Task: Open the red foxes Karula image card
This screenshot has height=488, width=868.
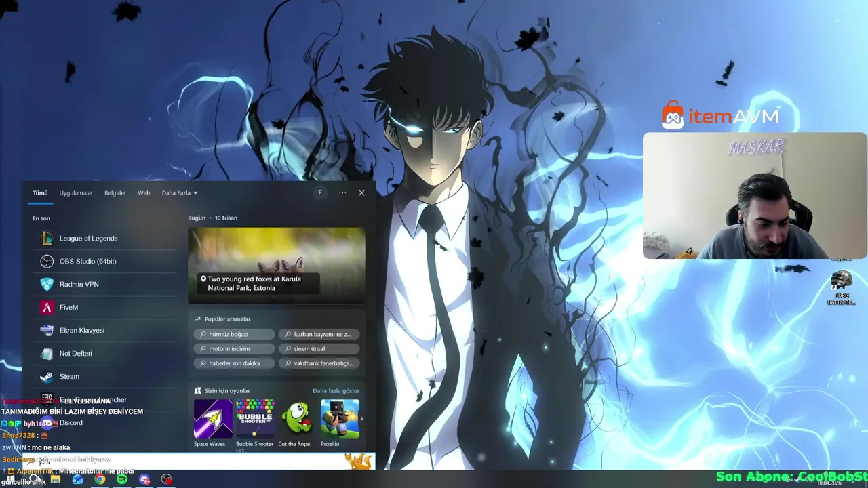Action: [x=277, y=265]
